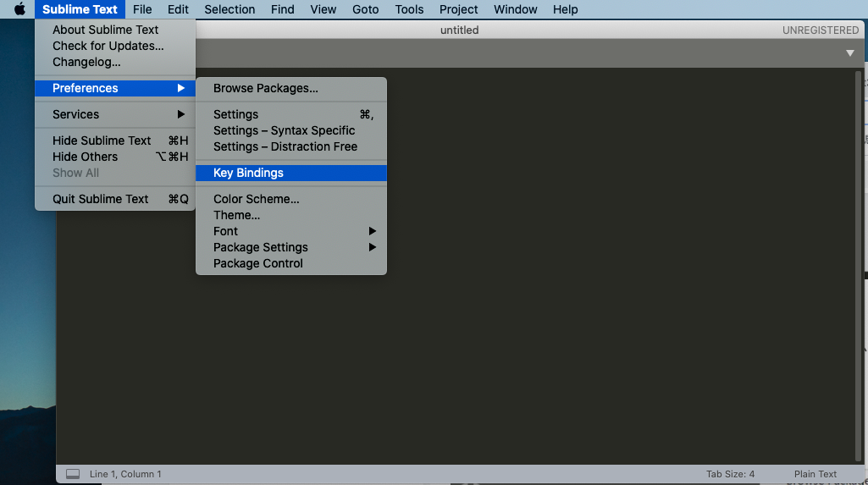This screenshot has width=868, height=485.
Task: Choose Color Scheme…
Action: (291, 199)
